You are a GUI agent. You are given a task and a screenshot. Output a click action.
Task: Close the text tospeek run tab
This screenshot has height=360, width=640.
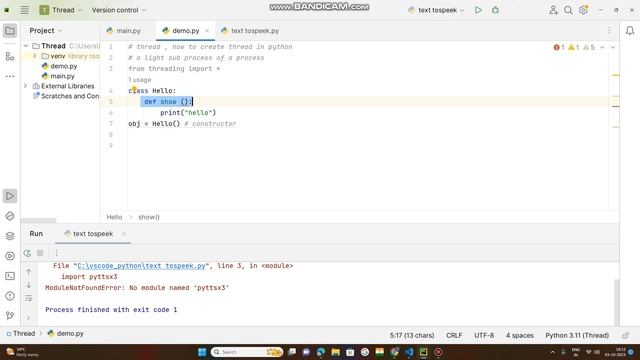click(x=124, y=233)
